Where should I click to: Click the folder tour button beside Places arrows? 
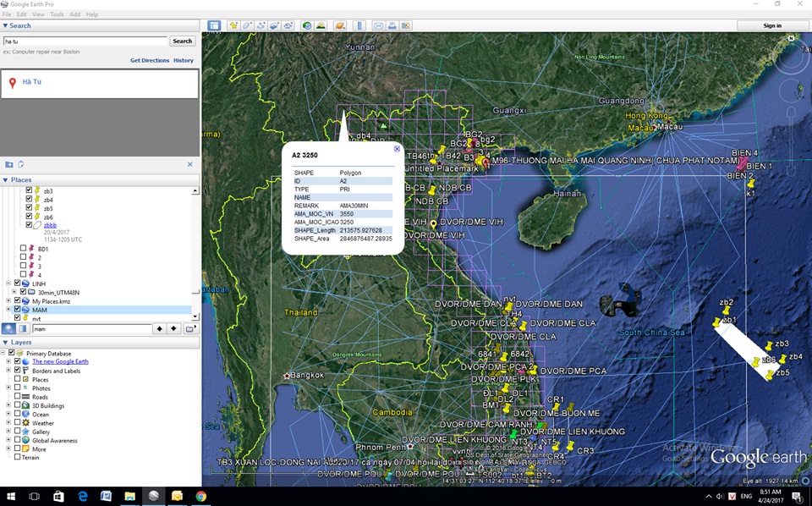190,328
